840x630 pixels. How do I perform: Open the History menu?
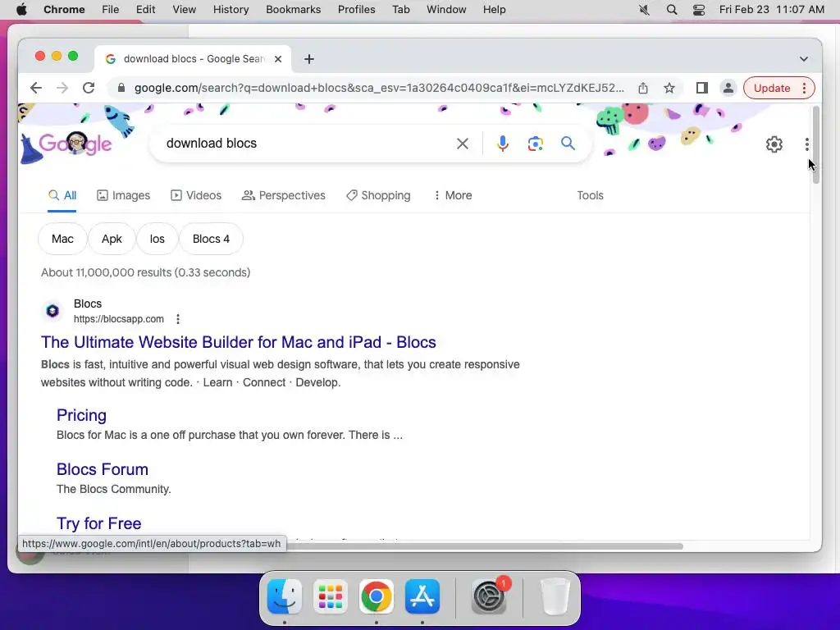pyautogui.click(x=231, y=10)
